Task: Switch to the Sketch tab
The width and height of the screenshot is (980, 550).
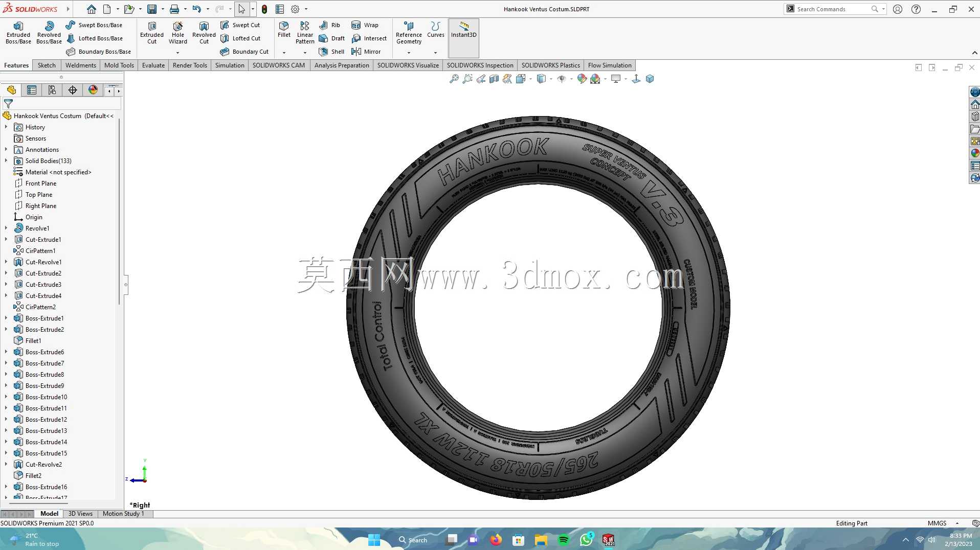Action: [x=47, y=65]
